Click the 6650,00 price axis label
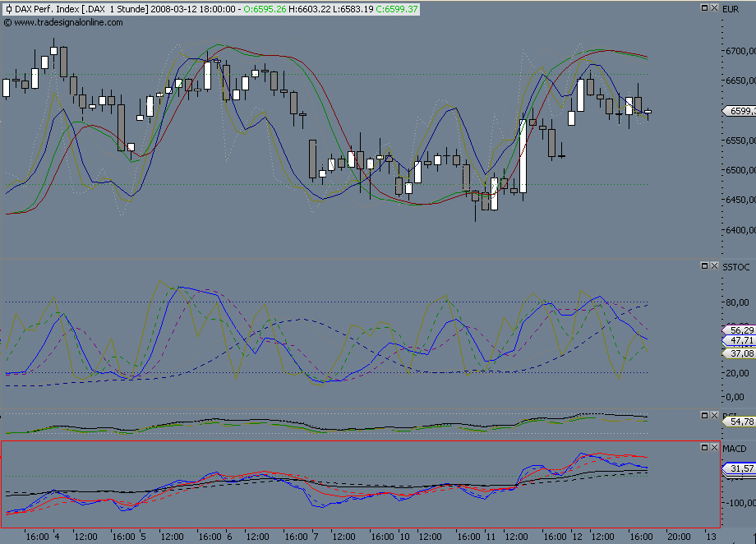Screen dimensions: 756x544 pyautogui.click(x=740, y=81)
